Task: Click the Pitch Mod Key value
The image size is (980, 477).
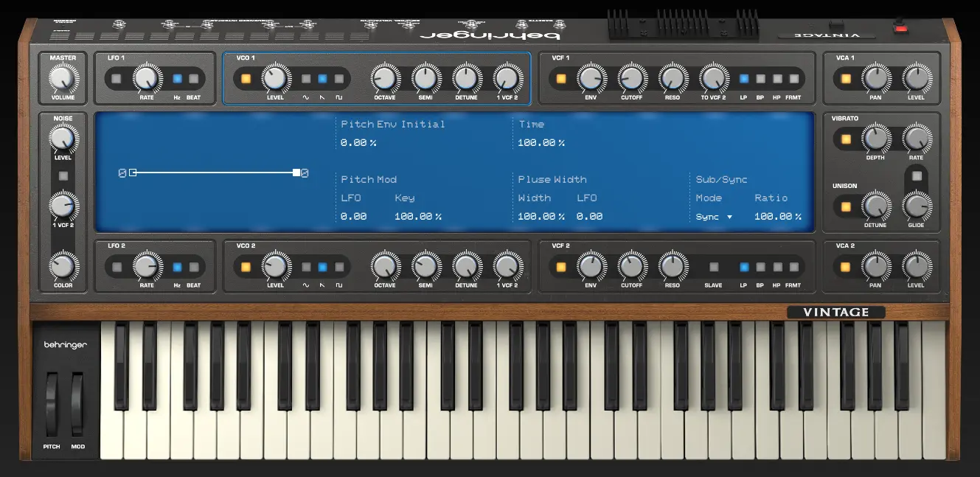Action: pos(418,217)
